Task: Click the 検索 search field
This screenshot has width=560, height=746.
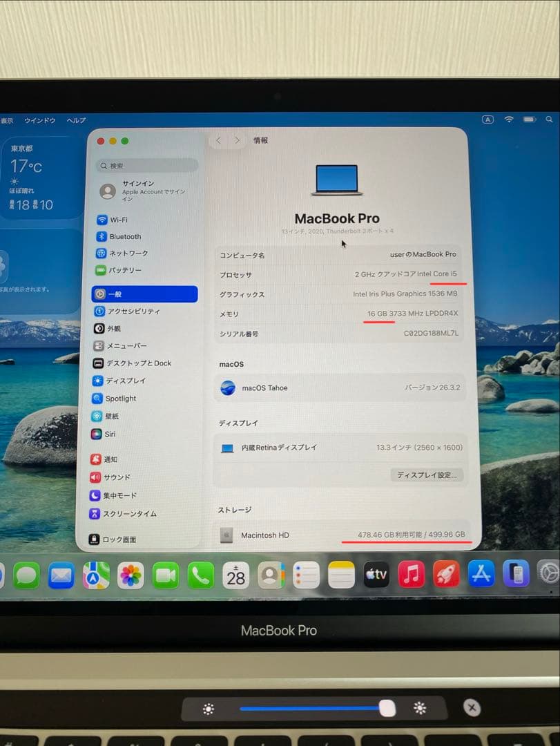Action: (x=147, y=166)
